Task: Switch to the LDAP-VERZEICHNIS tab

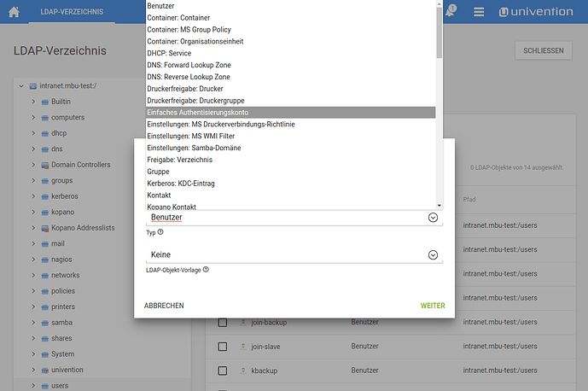Action: coord(72,12)
